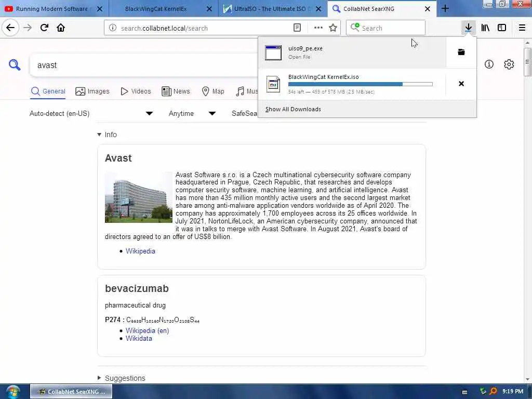The image size is (532, 399).
Task: Click the address bar URL
Action: pos(164,28)
